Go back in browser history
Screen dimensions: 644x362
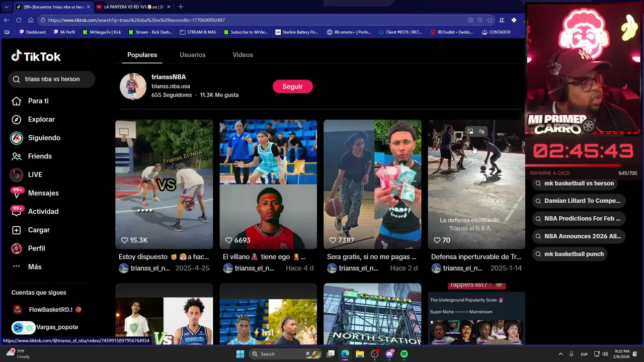pyautogui.click(x=7, y=20)
